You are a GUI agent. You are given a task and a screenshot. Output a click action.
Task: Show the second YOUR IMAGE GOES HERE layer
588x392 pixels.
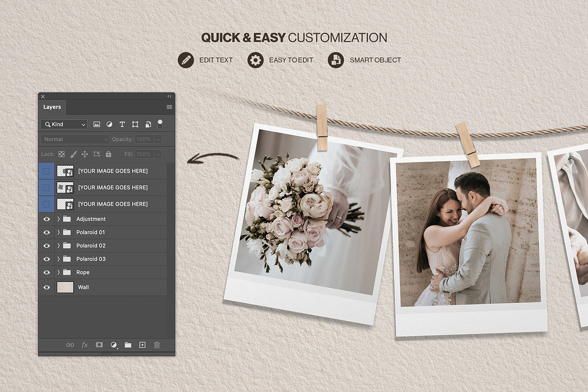(46, 187)
